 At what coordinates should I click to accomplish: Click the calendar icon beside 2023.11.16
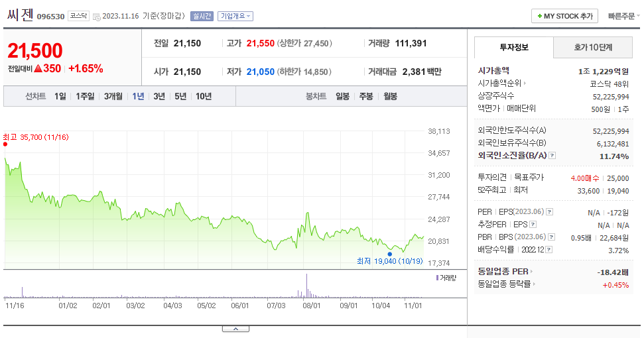(x=97, y=17)
